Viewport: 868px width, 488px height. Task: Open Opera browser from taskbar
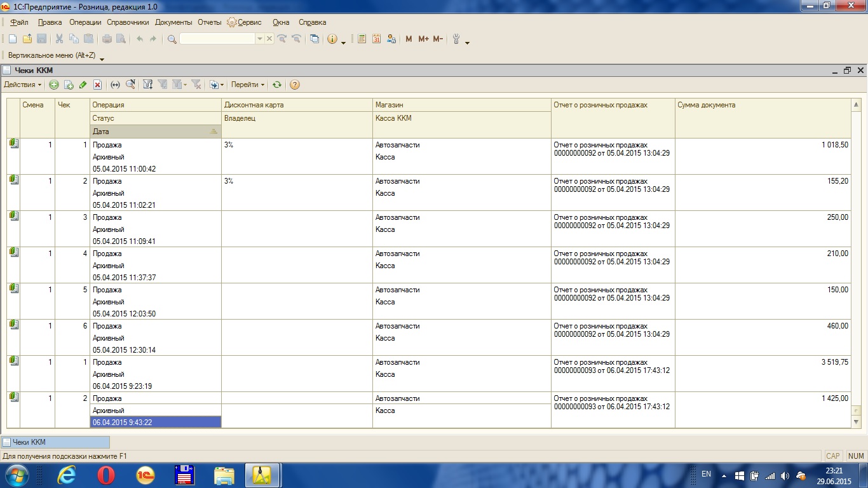coord(105,475)
